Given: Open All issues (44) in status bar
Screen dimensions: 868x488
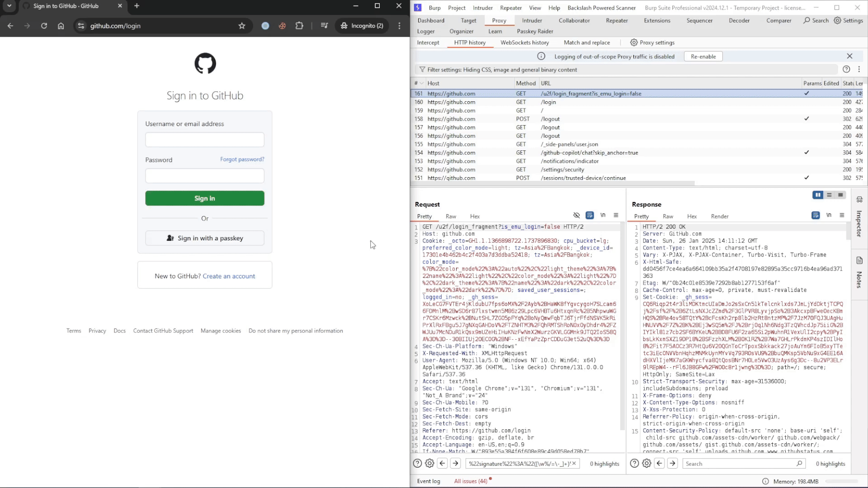Looking at the screenshot, I should point(471,481).
